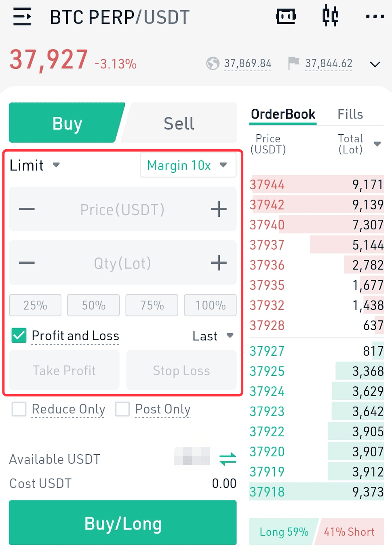This screenshot has height=551, width=392.
Task: Click the globe index price icon
Action: point(213,64)
